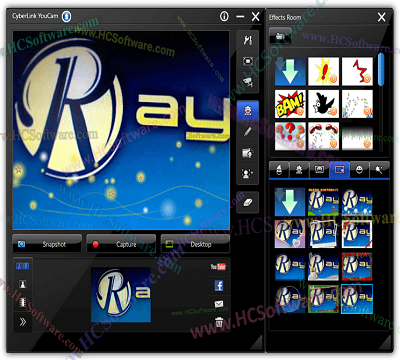Open the face login icon in sidebar
This screenshot has height=360, width=400.
click(x=247, y=173)
